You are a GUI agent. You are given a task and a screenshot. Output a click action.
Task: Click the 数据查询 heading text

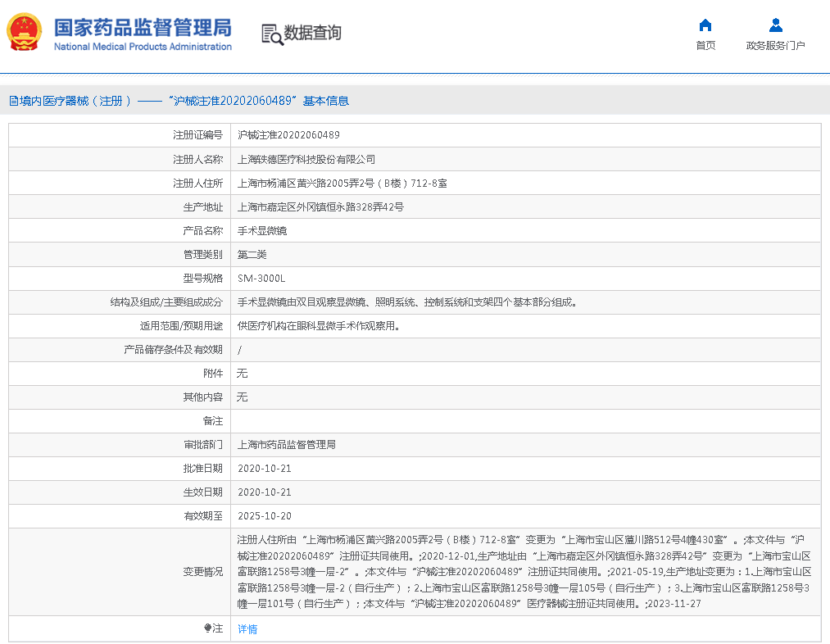[312, 34]
